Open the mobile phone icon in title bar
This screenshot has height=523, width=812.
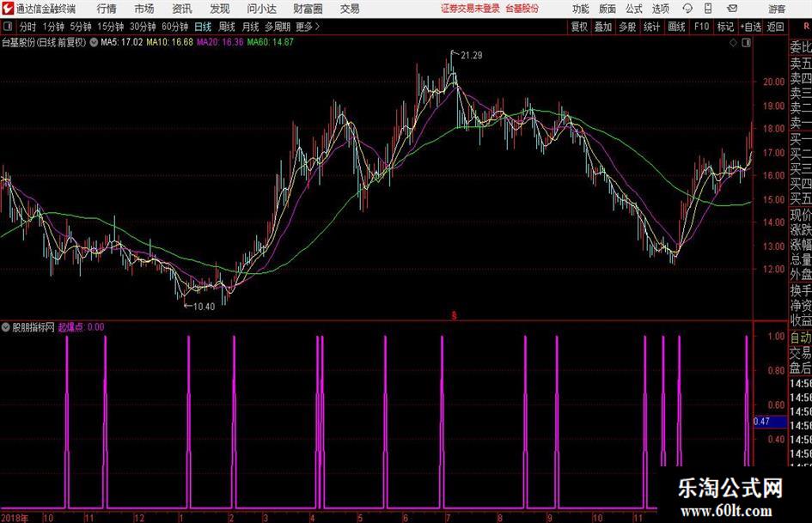tap(708, 9)
